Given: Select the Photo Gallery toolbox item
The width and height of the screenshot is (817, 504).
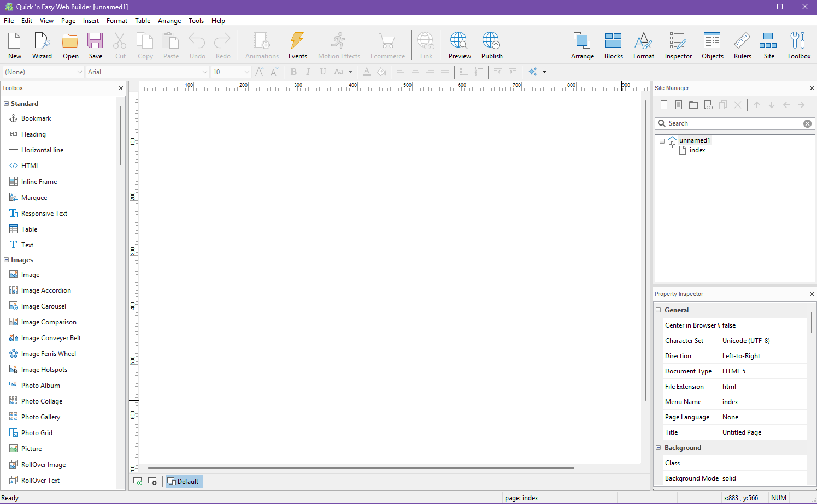Looking at the screenshot, I should 40,417.
